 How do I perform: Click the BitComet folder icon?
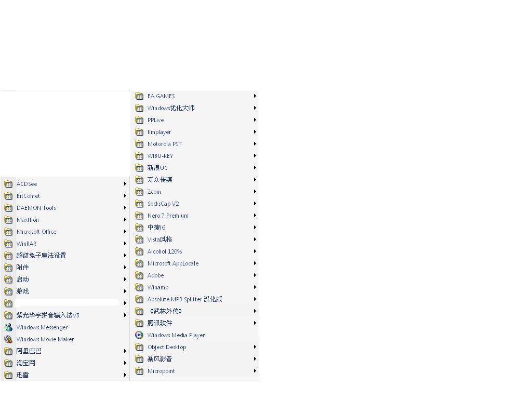point(8,196)
